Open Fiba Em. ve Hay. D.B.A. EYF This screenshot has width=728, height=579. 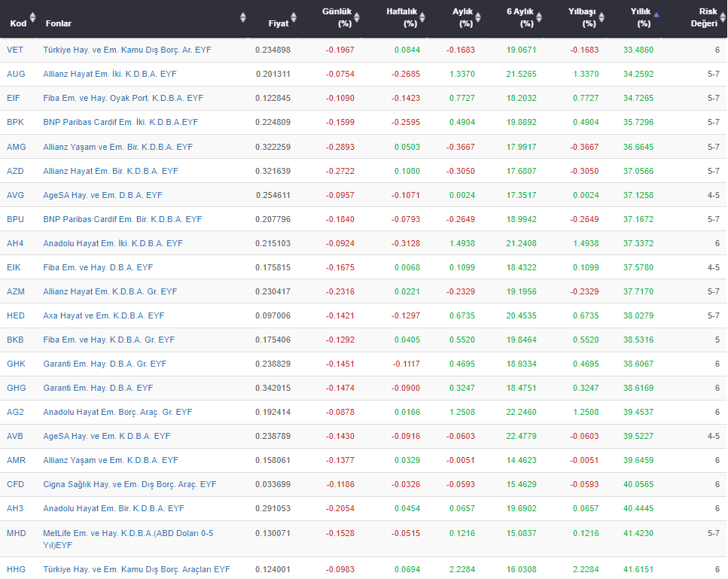click(98, 268)
